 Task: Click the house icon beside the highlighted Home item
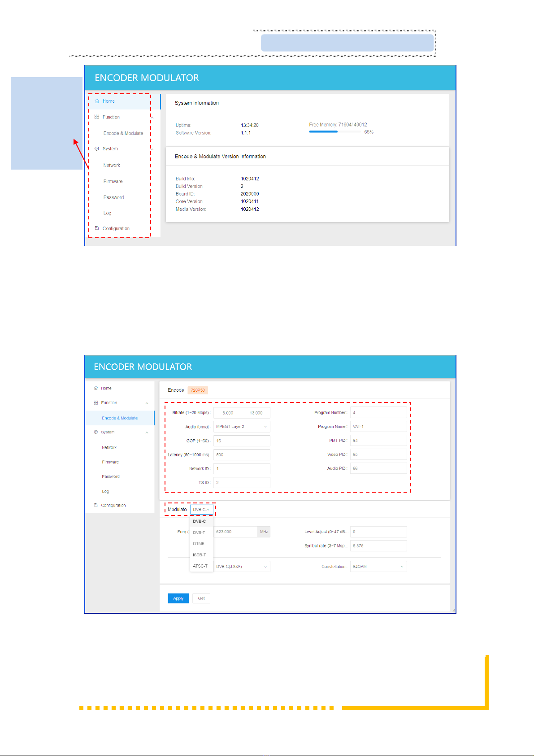pyautogui.click(x=97, y=101)
